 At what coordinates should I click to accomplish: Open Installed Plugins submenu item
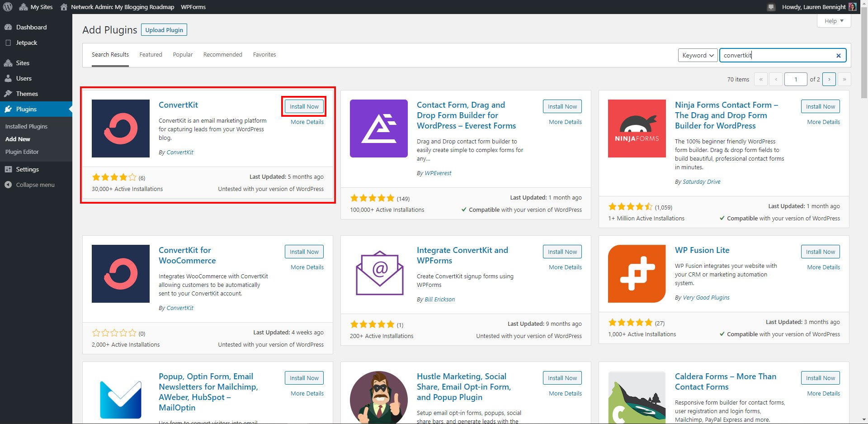(x=26, y=126)
